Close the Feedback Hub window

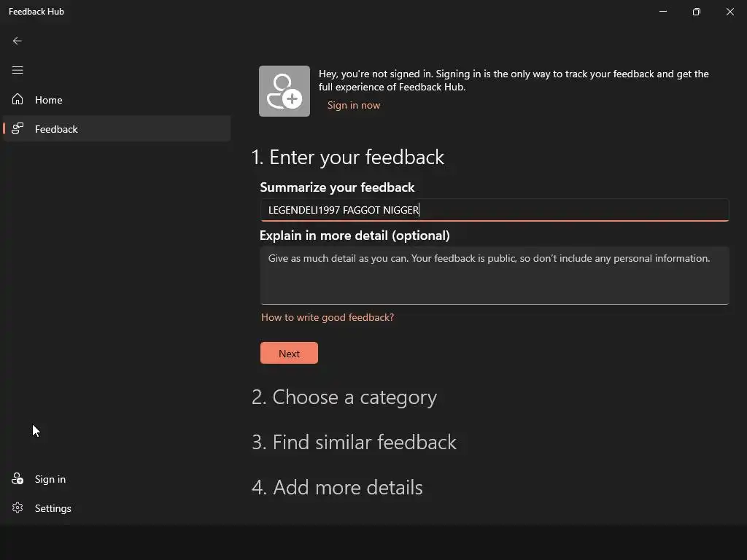click(729, 12)
